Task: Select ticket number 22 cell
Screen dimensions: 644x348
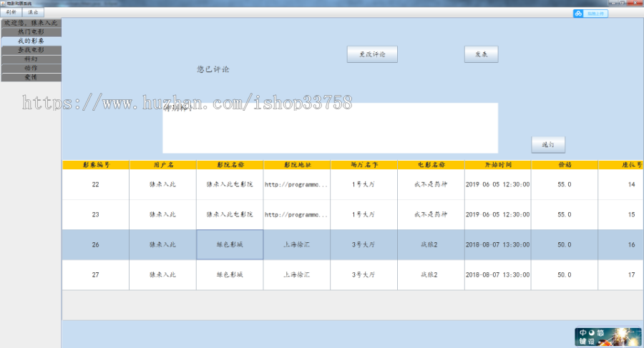Action: click(96, 184)
